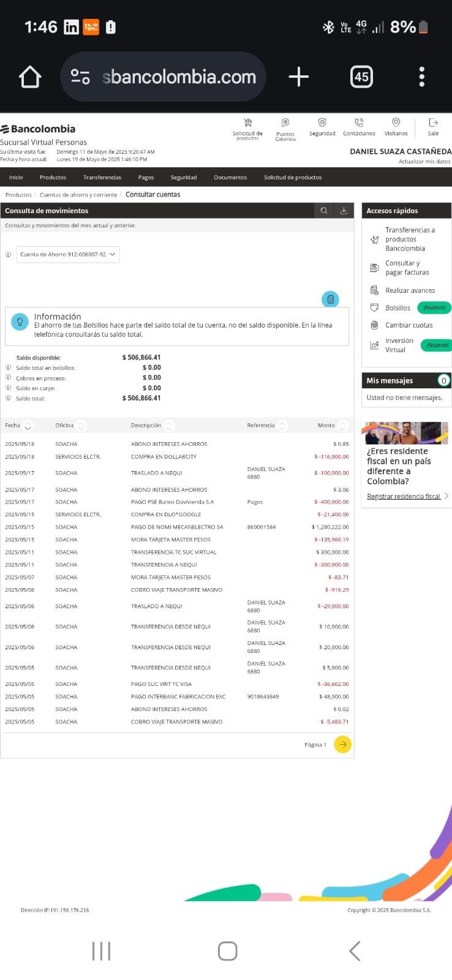
Task: Open the browser three-dot overflow menu
Action: (x=421, y=77)
